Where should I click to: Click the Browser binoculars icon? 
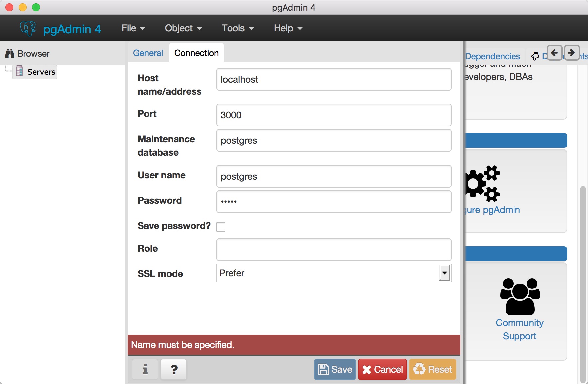click(x=10, y=54)
